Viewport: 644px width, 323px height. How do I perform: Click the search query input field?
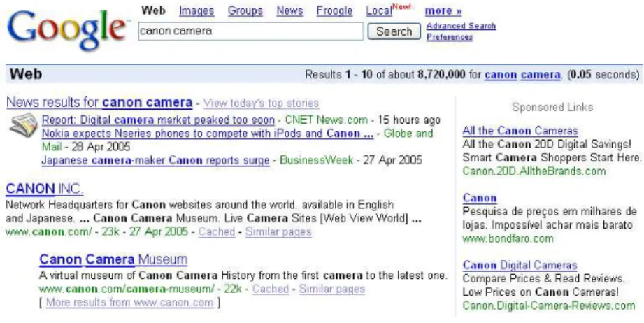tap(250, 31)
